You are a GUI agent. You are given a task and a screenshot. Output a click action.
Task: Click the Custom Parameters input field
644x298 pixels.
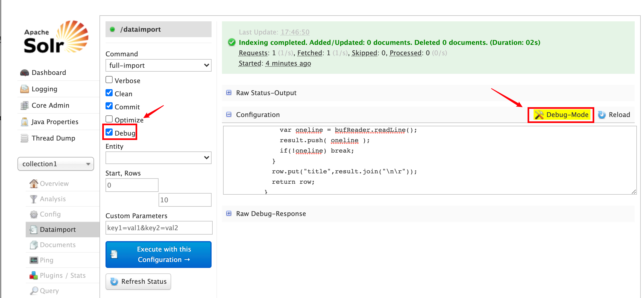click(159, 228)
